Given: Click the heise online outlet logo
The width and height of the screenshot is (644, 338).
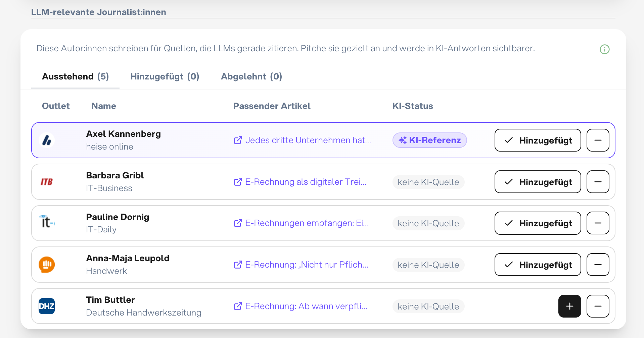Looking at the screenshot, I should pyautogui.click(x=47, y=140).
